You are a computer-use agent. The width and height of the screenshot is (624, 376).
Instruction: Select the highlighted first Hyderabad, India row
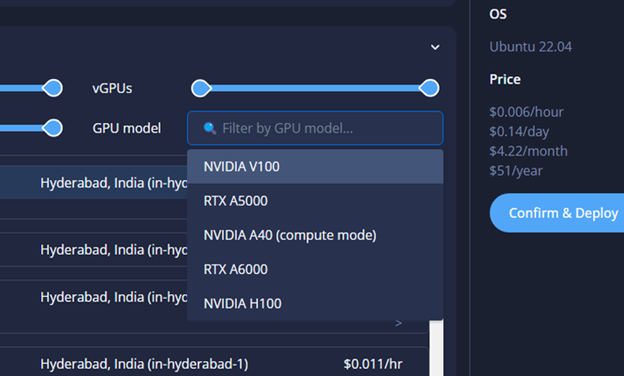pos(94,183)
